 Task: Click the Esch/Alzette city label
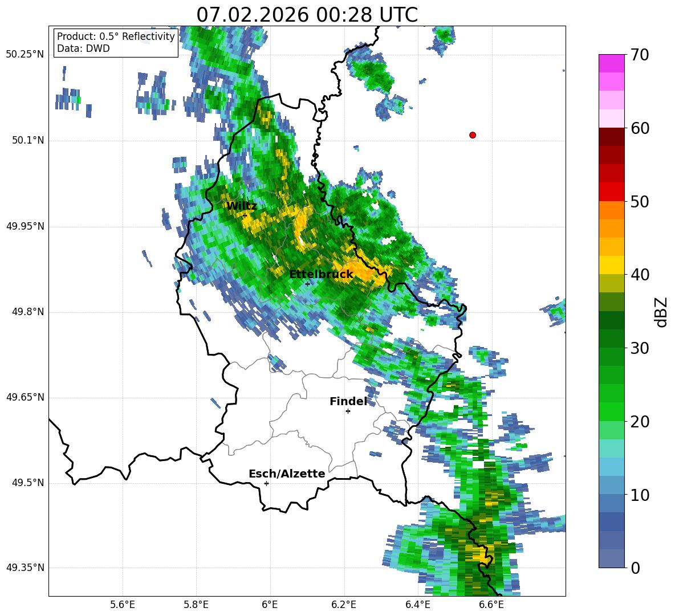click(287, 474)
